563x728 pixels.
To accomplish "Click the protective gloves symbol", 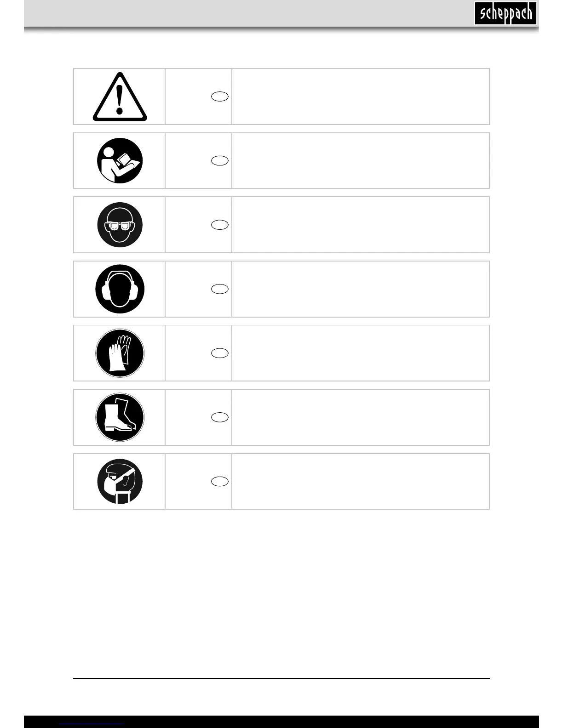I will (x=120, y=353).
